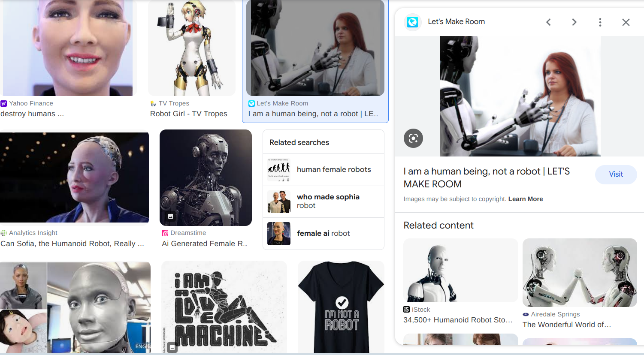The height and width of the screenshot is (355, 644).
Task: Search related 'human female robots'
Action: click(x=324, y=170)
